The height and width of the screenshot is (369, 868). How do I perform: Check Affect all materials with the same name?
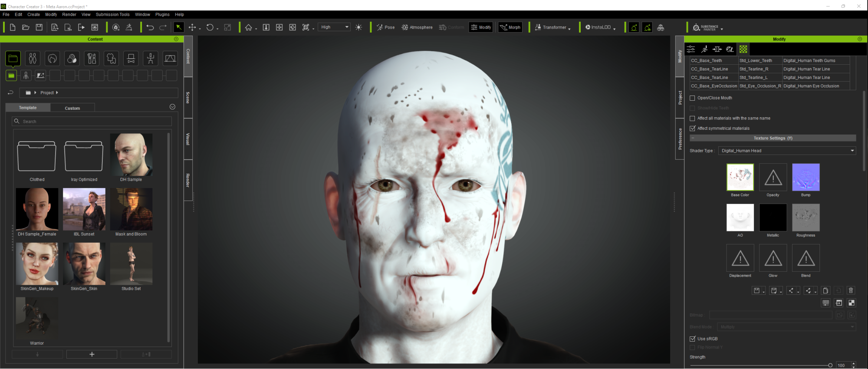pos(693,118)
